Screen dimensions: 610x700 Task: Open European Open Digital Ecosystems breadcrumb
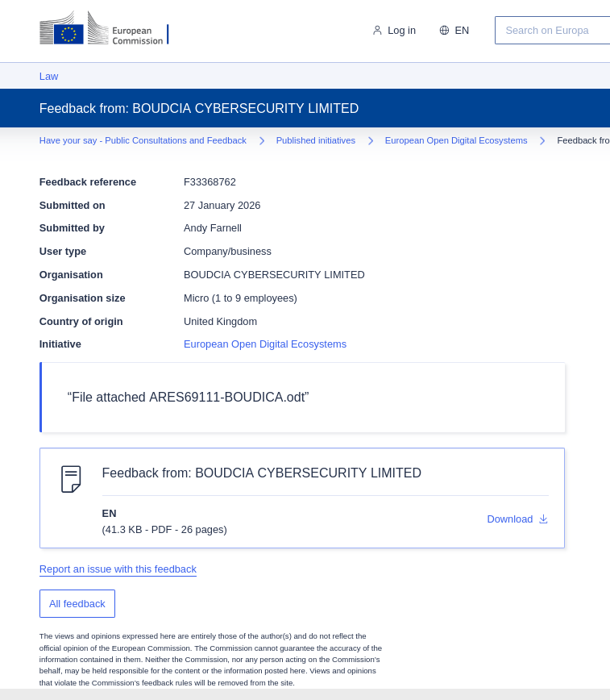(x=456, y=140)
